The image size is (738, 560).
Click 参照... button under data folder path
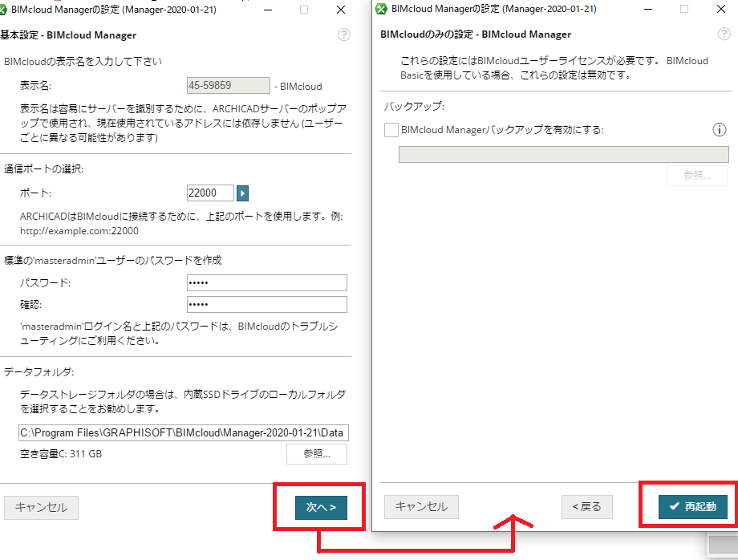click(317, 454)
